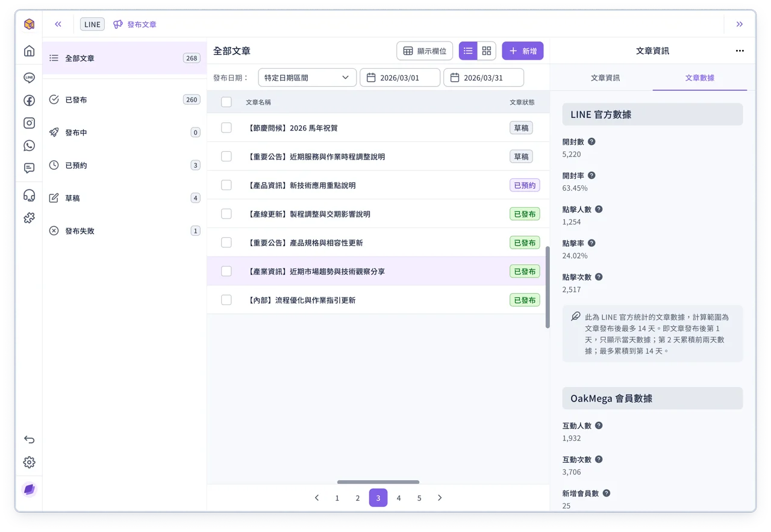Go to the previous page arrow
The height and width of the screenshot is (532, 771).
pos(317,498)
